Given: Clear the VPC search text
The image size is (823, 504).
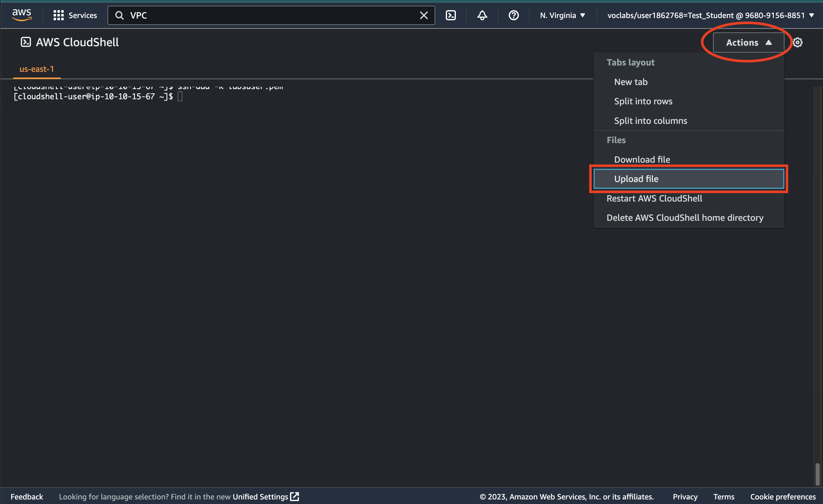Looking at the screenshot, I should [x=423, y=15].
